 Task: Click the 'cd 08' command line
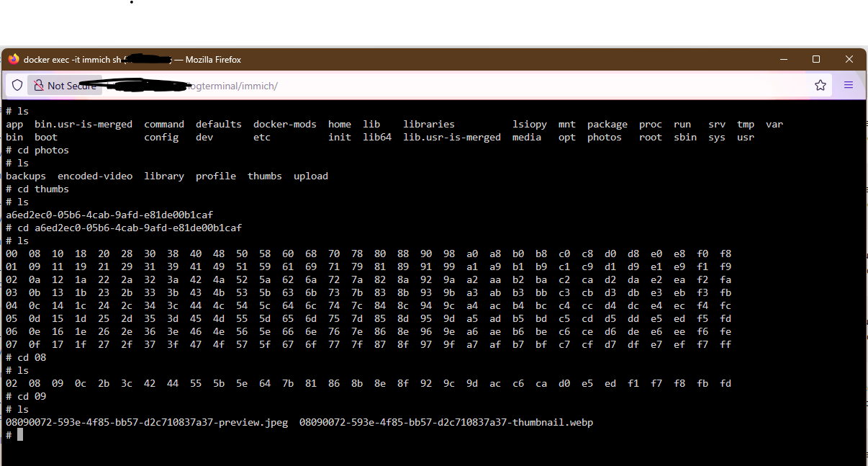[26, 358]
